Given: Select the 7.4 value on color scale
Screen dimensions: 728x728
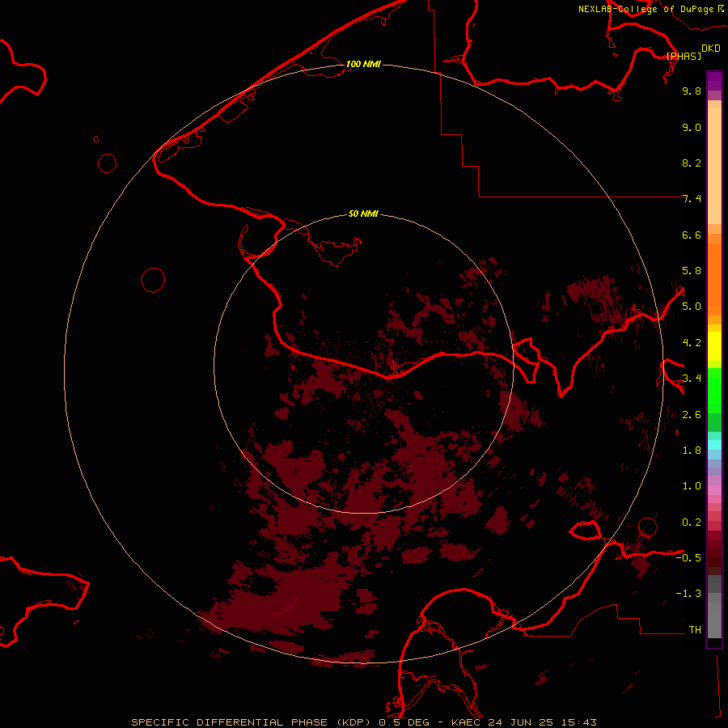Looking at the screenshot, I should (692, 199).
